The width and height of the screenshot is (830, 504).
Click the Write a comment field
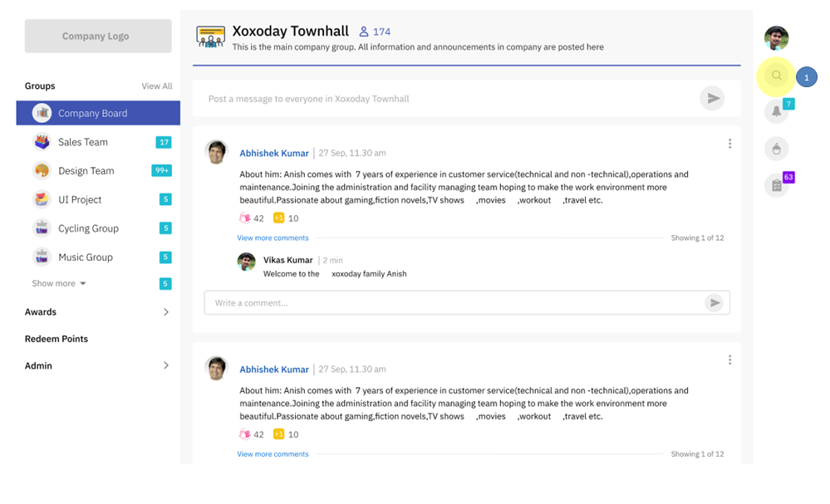(454, 302)
